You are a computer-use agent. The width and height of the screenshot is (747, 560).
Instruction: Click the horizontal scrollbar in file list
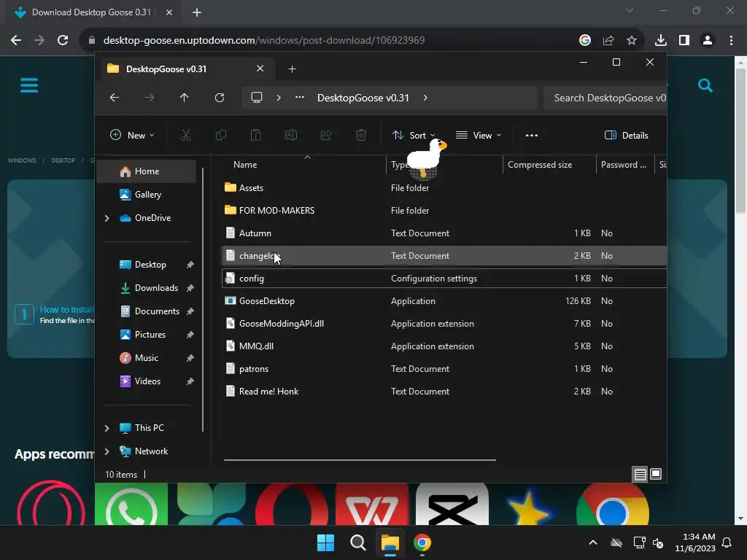click(360, 460)
